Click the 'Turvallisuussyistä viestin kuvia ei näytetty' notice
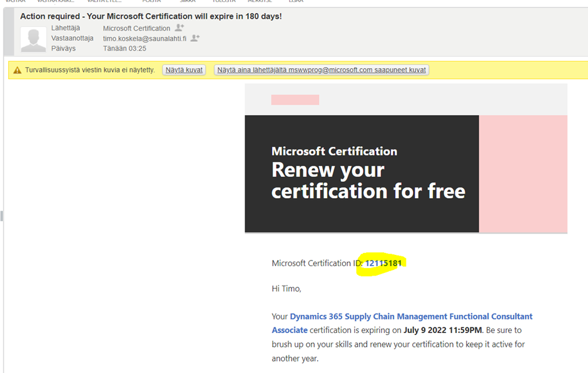This screenshot has width=588, height=373. 90,70
